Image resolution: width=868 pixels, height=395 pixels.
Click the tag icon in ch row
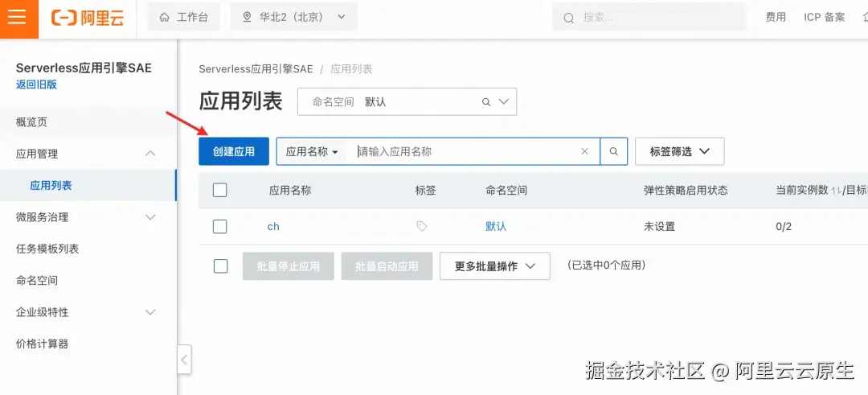pyautogui.click(x=422, y=226)
